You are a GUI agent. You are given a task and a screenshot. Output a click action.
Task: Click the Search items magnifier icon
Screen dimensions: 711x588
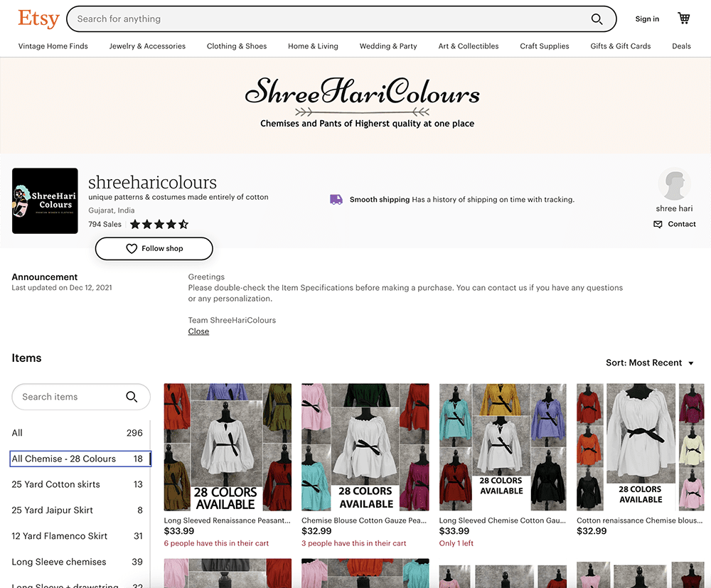(132, 397)
